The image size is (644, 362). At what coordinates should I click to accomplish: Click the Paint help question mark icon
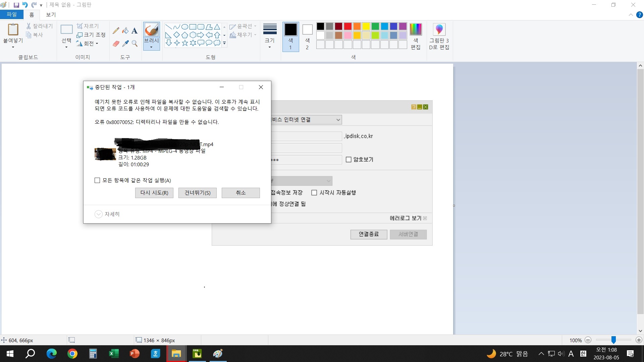(640, 15)
